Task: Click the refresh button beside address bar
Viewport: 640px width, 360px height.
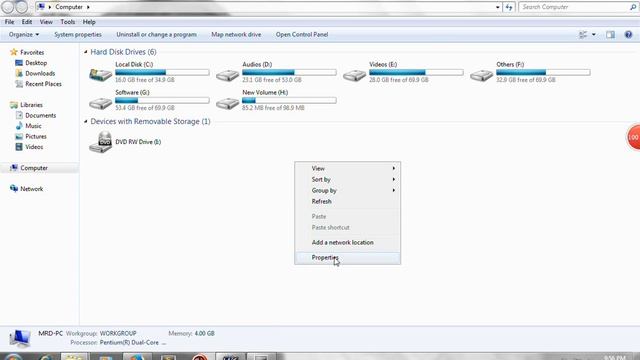Action: (509, 7)
